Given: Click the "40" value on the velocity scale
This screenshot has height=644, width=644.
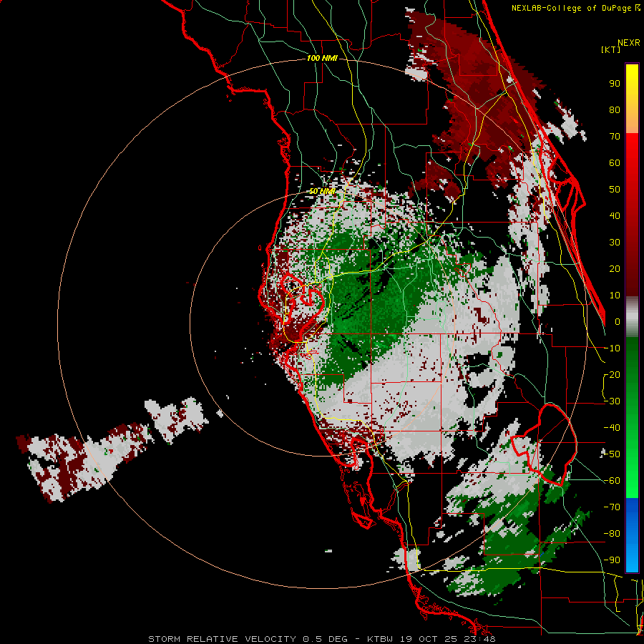Looking at the screenshot, I should [x=615, y=215].
